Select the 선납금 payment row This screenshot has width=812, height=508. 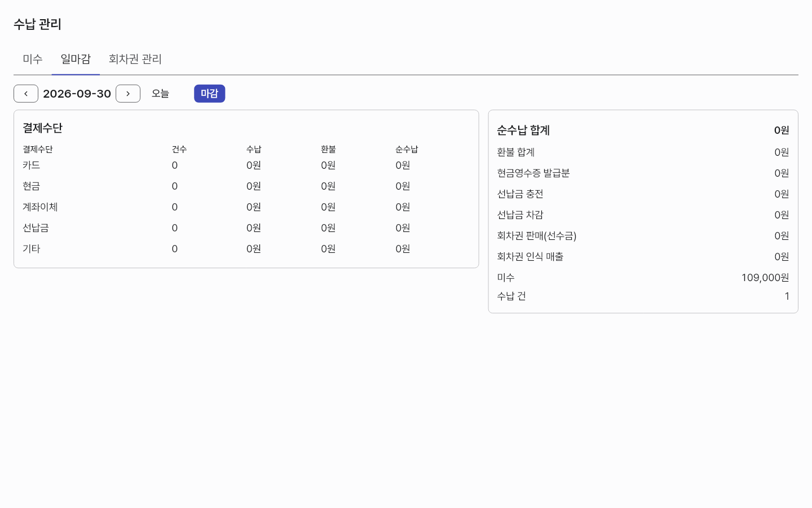(x=246, y=228)
